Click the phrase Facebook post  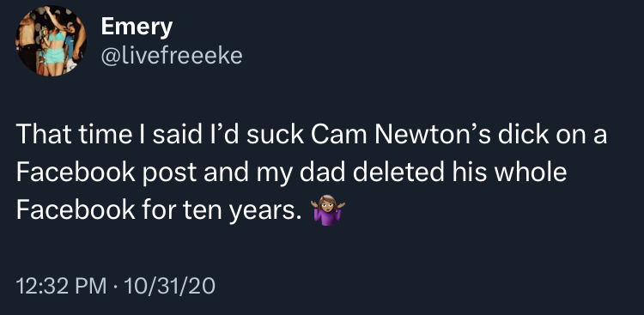tap(106, 173)
